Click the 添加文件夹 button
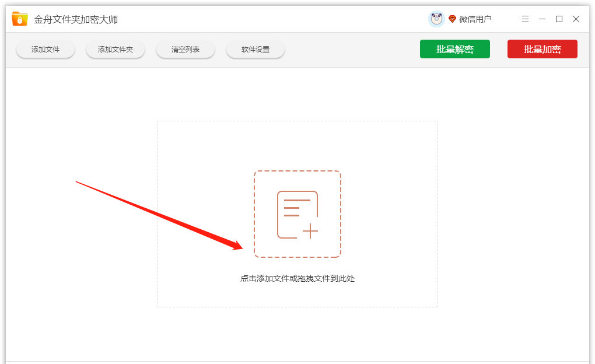The height and width of the screenshot is (364, 595). pos(115,49)
